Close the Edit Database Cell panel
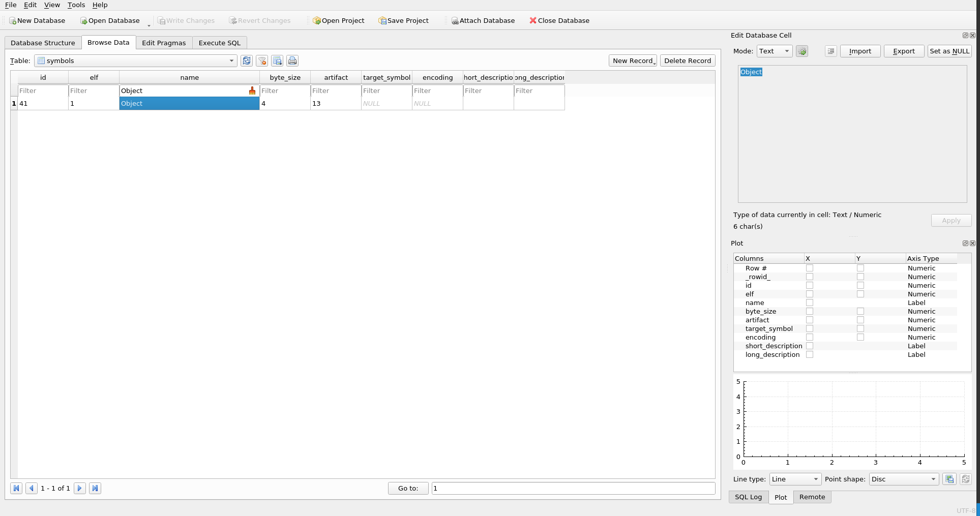Viewport: 980px width, 516px height. (x=972, y=36)
